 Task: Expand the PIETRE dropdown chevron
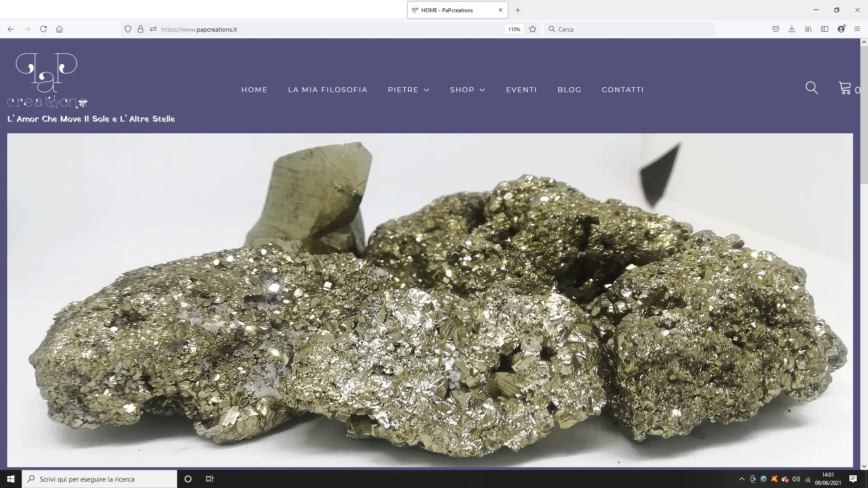click(426, 90)
